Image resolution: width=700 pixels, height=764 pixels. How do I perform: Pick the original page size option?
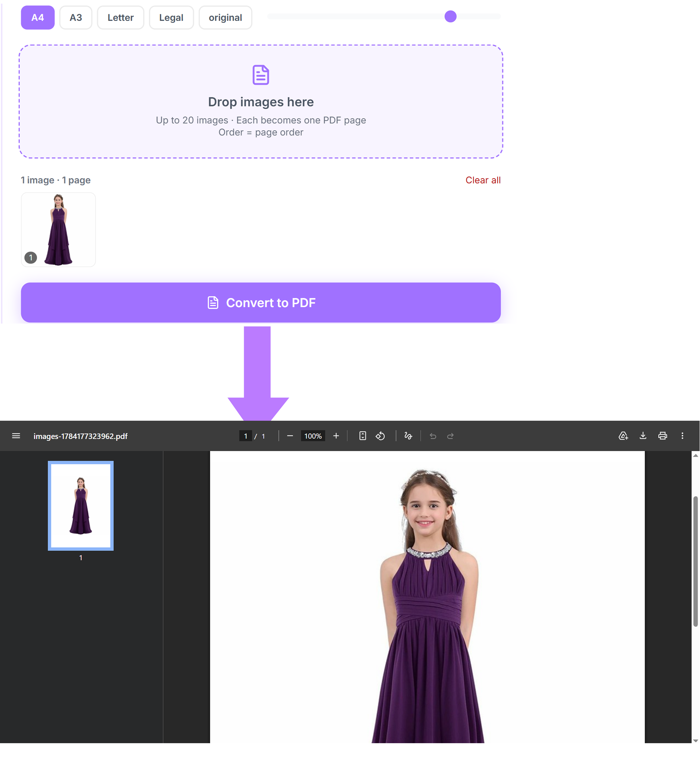point(225,17)
